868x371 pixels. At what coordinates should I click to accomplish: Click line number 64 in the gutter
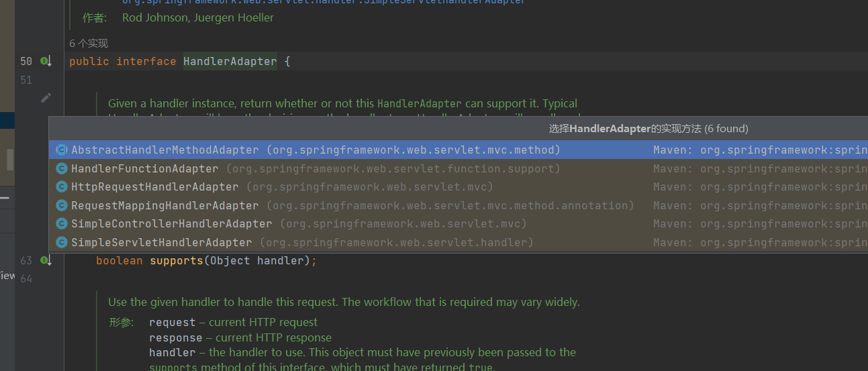click(x=26, y=278)
